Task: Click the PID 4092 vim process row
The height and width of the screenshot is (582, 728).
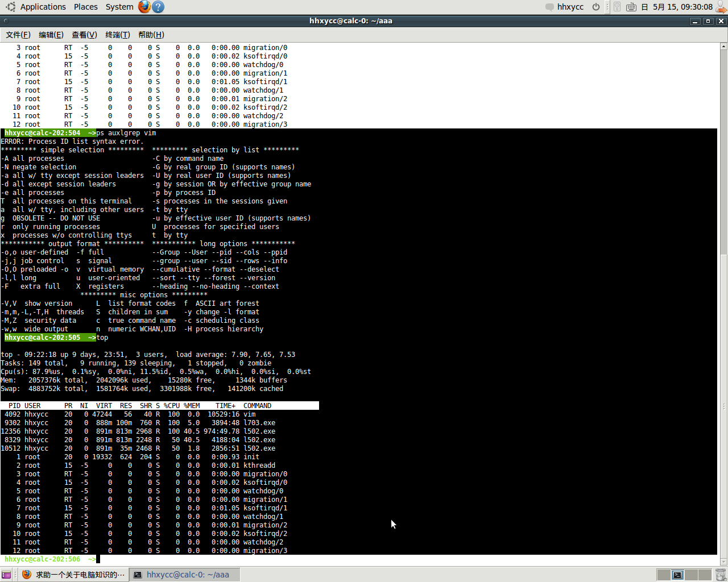Action: click(x=159, y=414)
